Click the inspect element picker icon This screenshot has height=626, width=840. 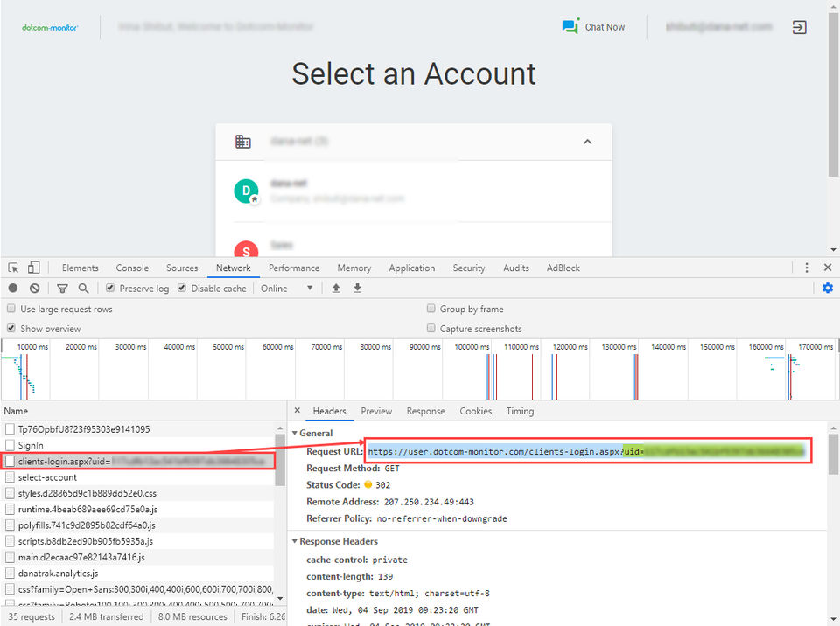click(x=14, y=268)
